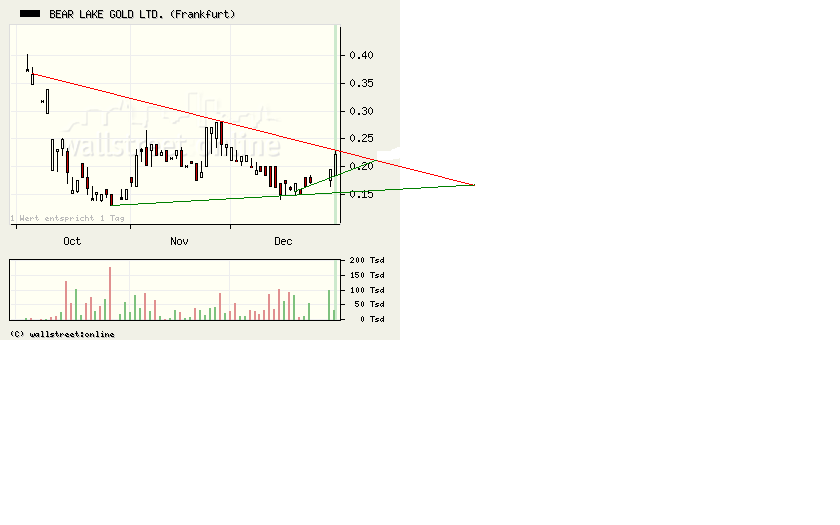Click the Nov month label
Viewport: 840px width, 525px height.
[179, 241]
